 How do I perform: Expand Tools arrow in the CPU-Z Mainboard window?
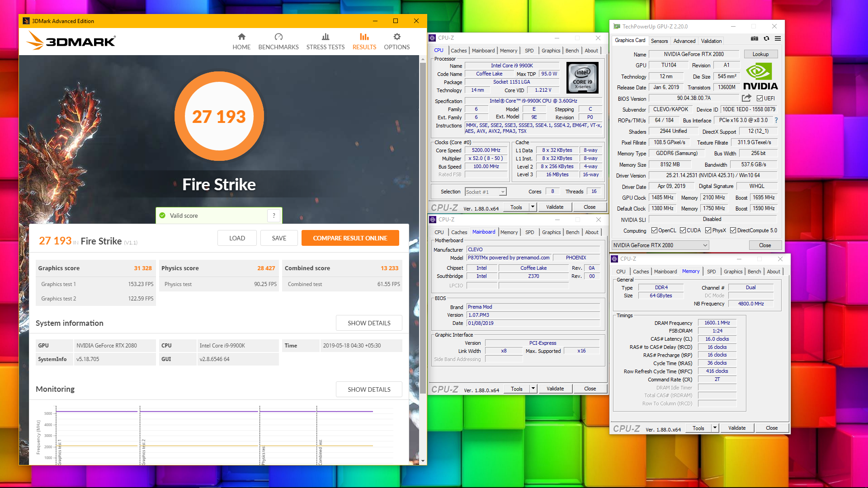coord(533,389)
